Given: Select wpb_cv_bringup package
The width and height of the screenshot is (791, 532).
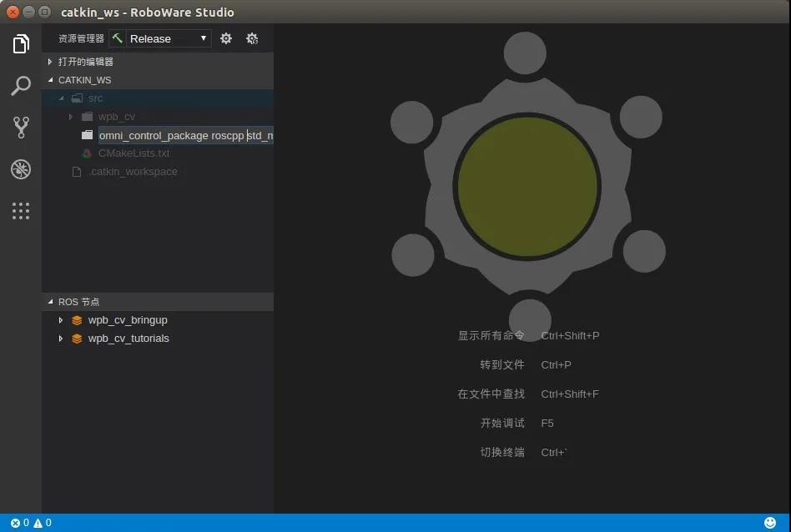Looking at the screenshot, I should click(128, 319).
